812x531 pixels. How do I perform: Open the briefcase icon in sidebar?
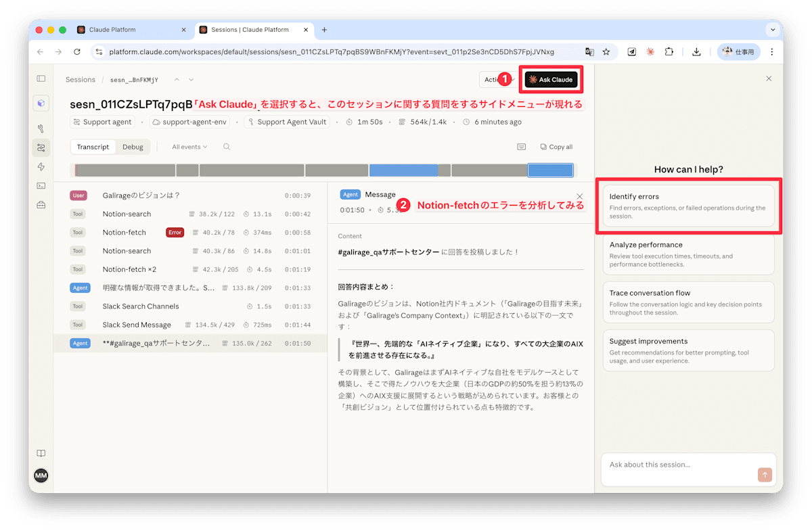click(41, 205)
